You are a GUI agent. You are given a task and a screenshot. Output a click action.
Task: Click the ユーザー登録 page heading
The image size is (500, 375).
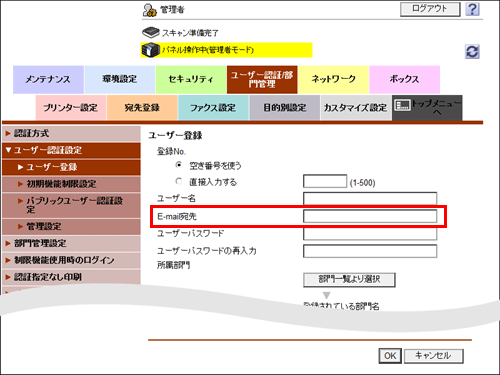175,136
